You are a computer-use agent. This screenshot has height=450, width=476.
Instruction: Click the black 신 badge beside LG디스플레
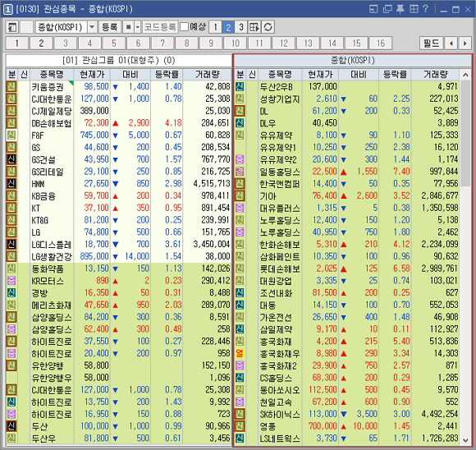click(11, 244)
